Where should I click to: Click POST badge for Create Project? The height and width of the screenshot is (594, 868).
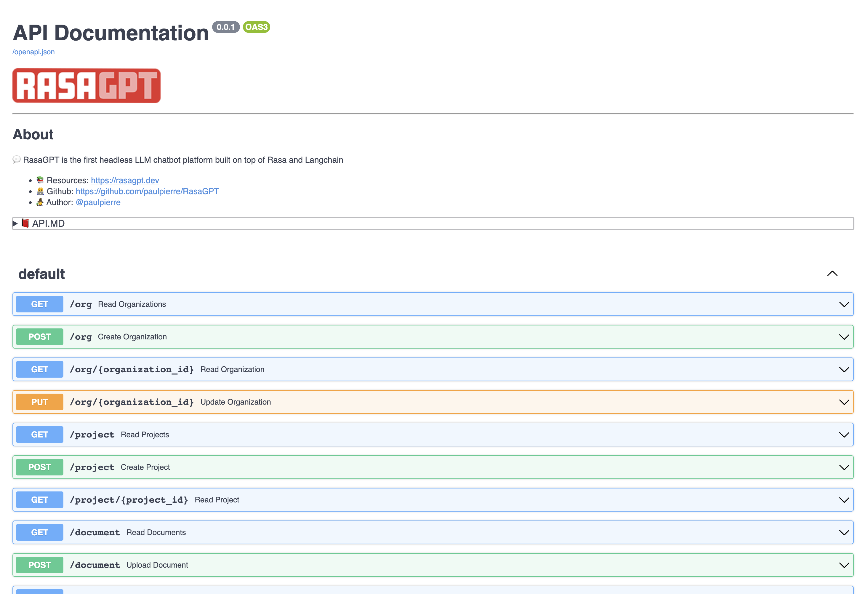(x=40, y=467)
